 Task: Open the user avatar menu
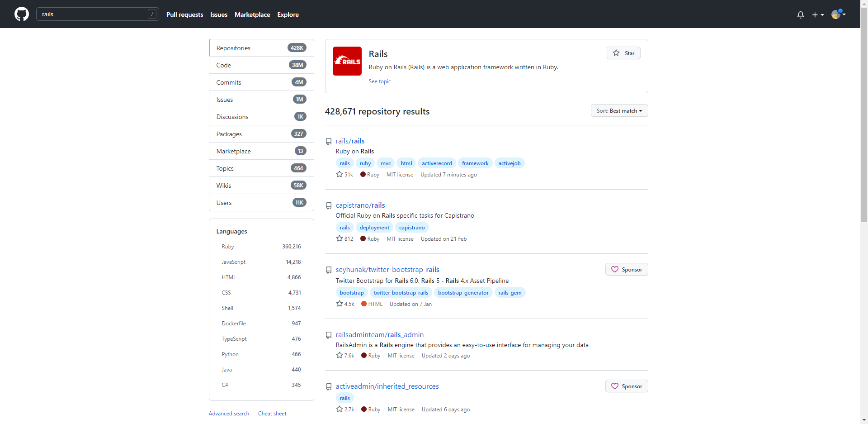[839, 14]
